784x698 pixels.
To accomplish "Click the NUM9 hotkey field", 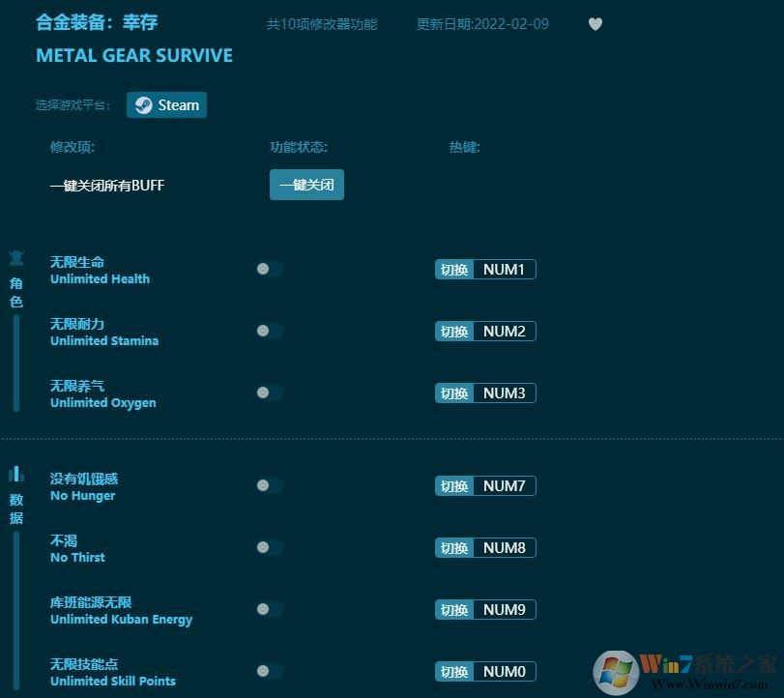I will pyautogui.click(x=505, y=609).
